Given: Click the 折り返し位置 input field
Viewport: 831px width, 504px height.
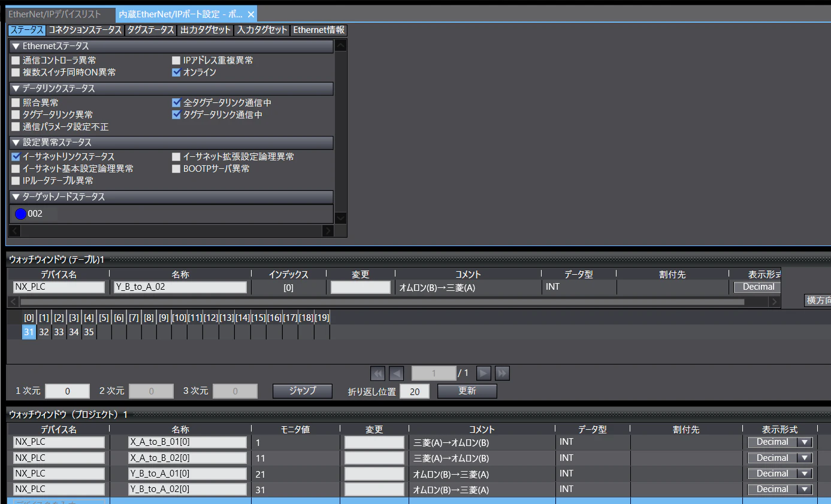Looking at the screenshot, I should pyautogui.click(x=415, y=391).
